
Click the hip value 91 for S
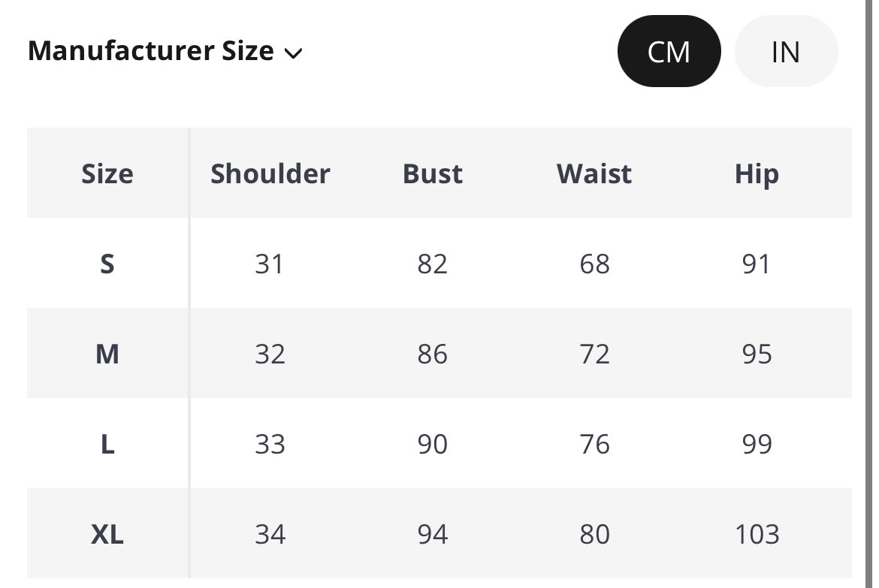pyautogui.click(x=757, y=264)
